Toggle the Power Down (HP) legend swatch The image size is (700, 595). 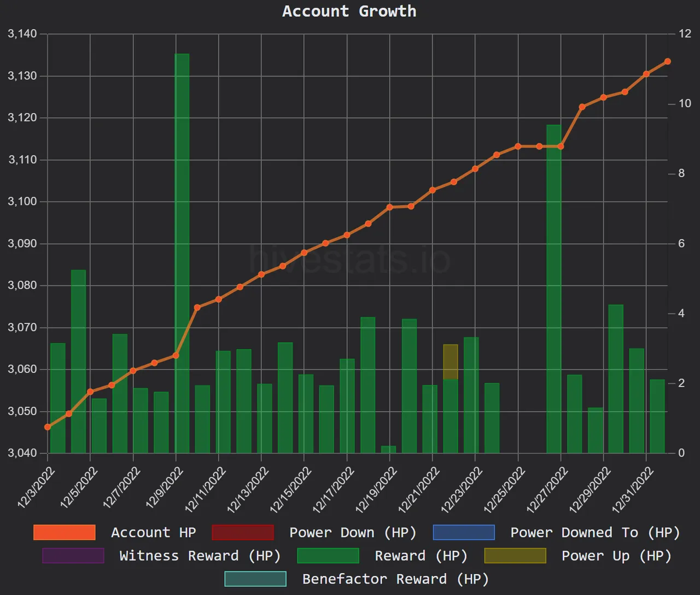click(x=243, y=532)
